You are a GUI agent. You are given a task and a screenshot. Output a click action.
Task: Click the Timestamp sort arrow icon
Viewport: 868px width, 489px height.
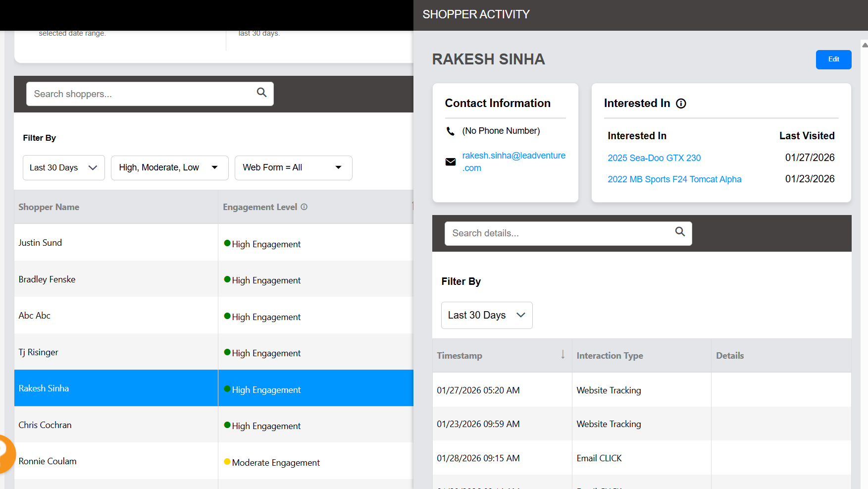click(562, 355)
